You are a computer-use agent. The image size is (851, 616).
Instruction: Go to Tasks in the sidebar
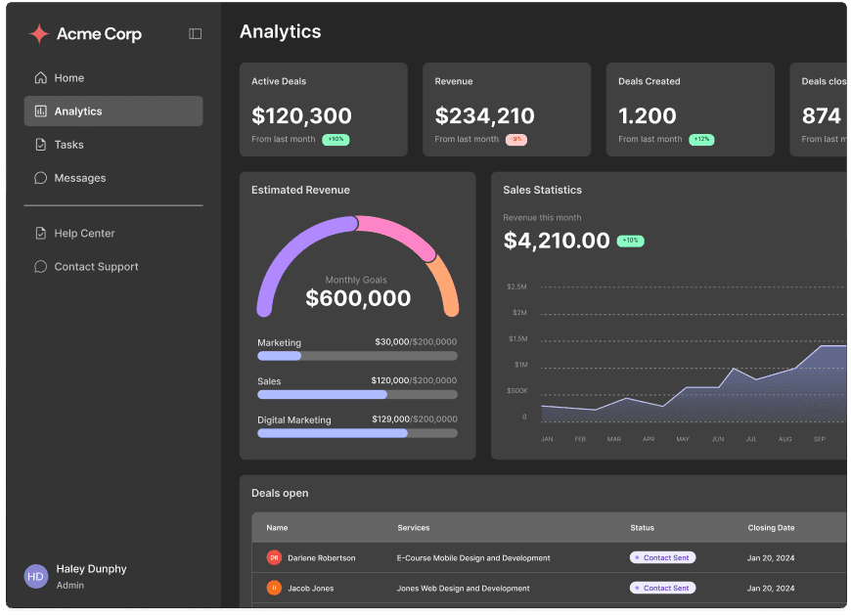tap(113, 145)
